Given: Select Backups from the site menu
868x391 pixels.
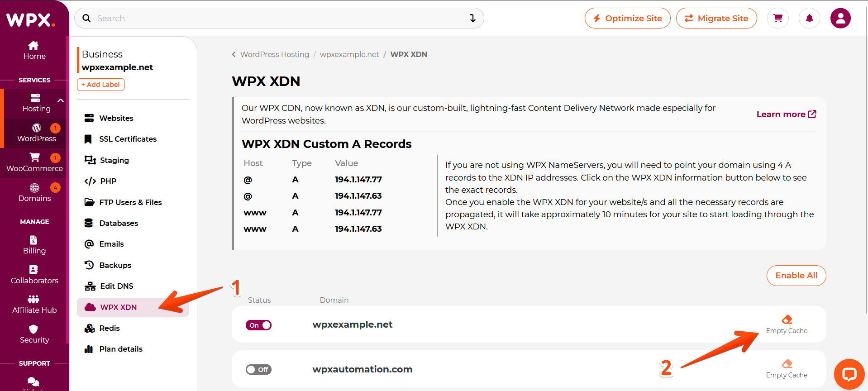Looking at the screenshot, I should point(115,265).
